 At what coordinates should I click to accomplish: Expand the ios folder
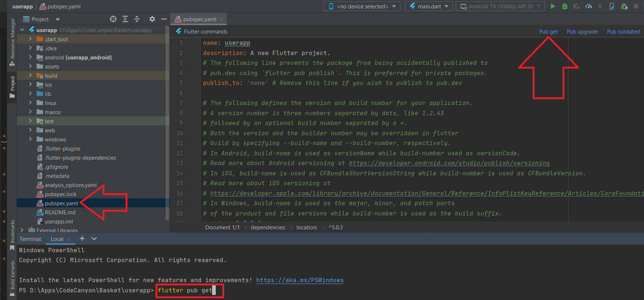click(x=30, y=85)
